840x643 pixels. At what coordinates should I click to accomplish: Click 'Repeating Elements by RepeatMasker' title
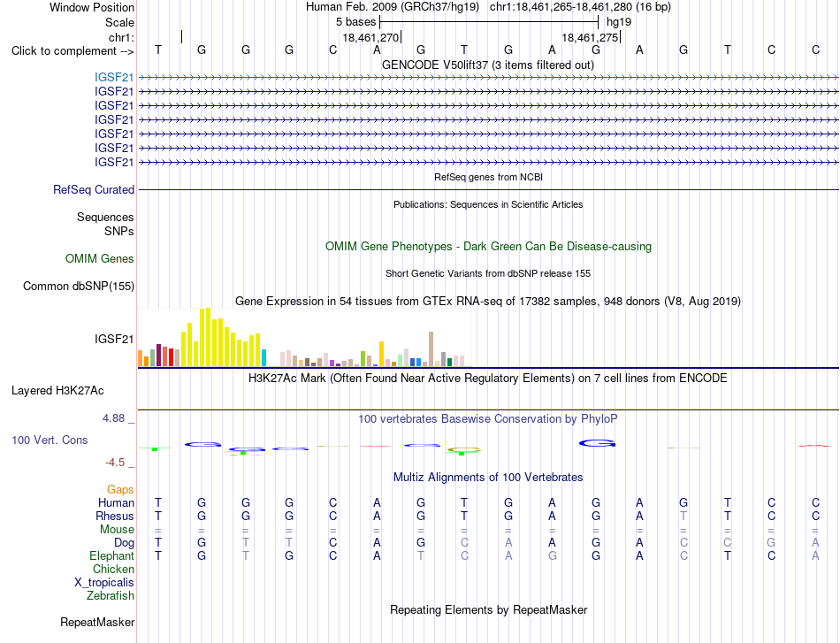489,609
